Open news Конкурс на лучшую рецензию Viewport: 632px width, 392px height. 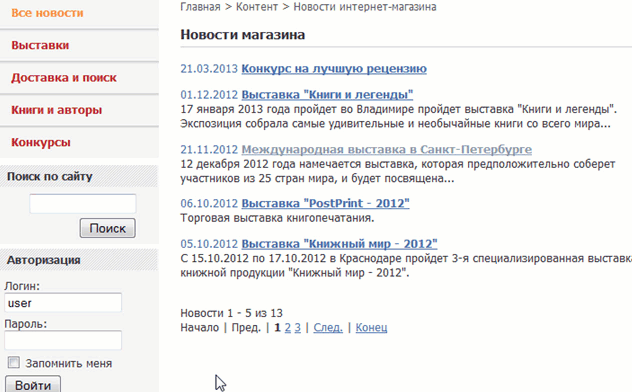[334, 69]
